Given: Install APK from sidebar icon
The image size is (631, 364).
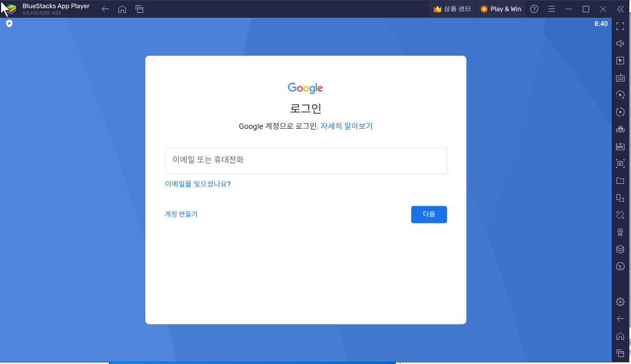Looking at the screenshot, I should [620, 146].
